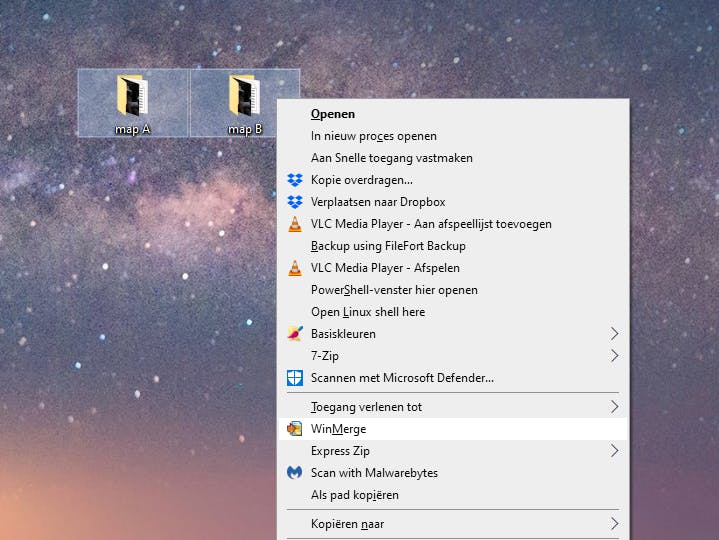The height and width of the screenshot is (540, 719).
Task: Expand the Basiskleuren submenu arrow
Action: click(614, 334)
